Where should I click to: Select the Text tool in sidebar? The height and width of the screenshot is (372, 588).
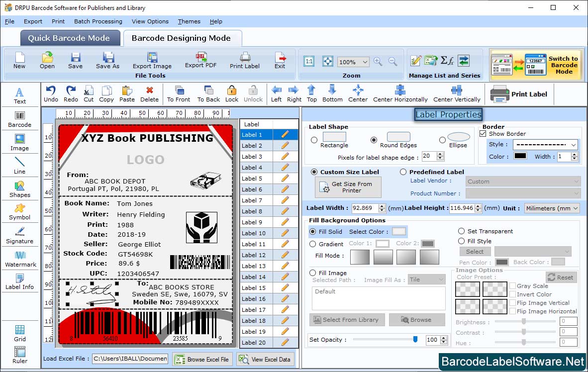20,95
